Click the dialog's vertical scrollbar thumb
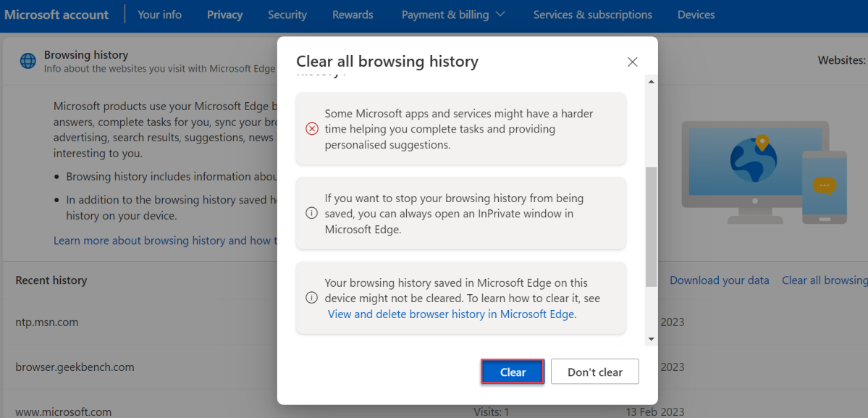868x418 pixels. 651,227
